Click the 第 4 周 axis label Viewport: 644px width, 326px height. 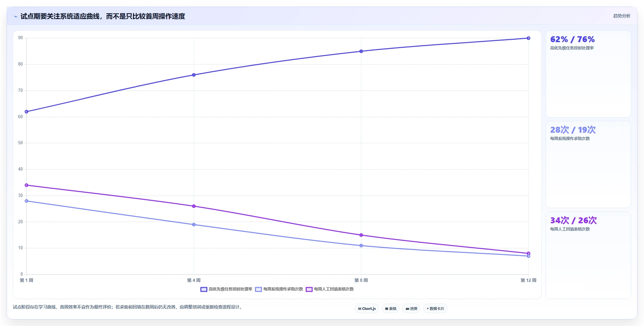[x=194, y=280]
